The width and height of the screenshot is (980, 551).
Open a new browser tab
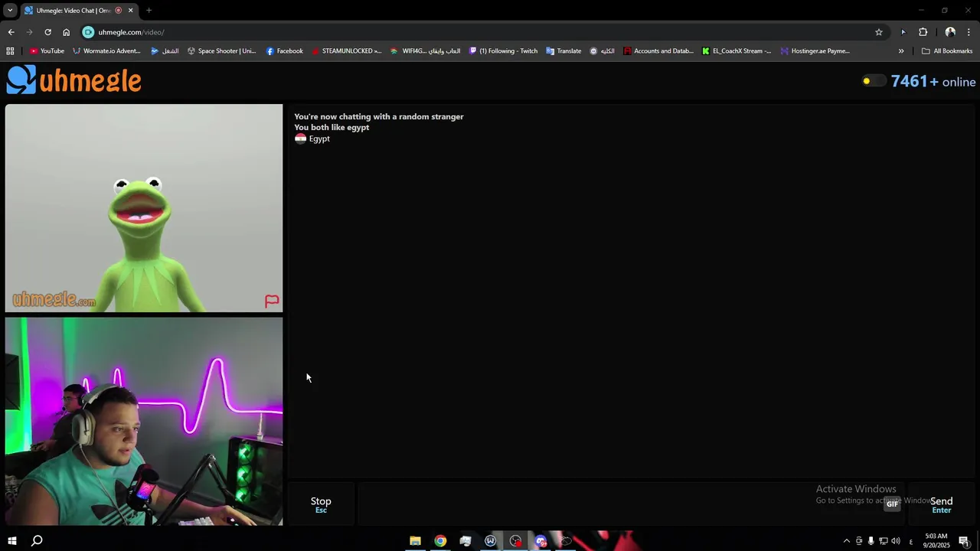[149, 10]
